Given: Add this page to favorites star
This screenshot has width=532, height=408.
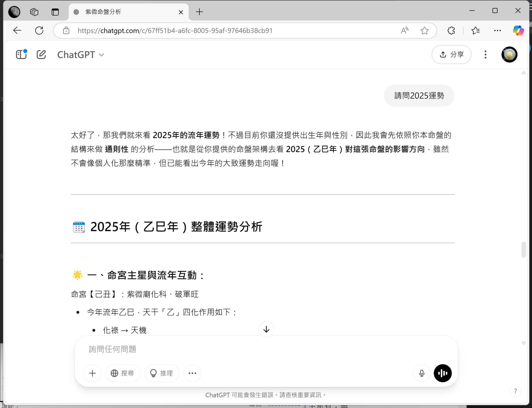Looking at the screenshot, I should click(x=424, y=31).
